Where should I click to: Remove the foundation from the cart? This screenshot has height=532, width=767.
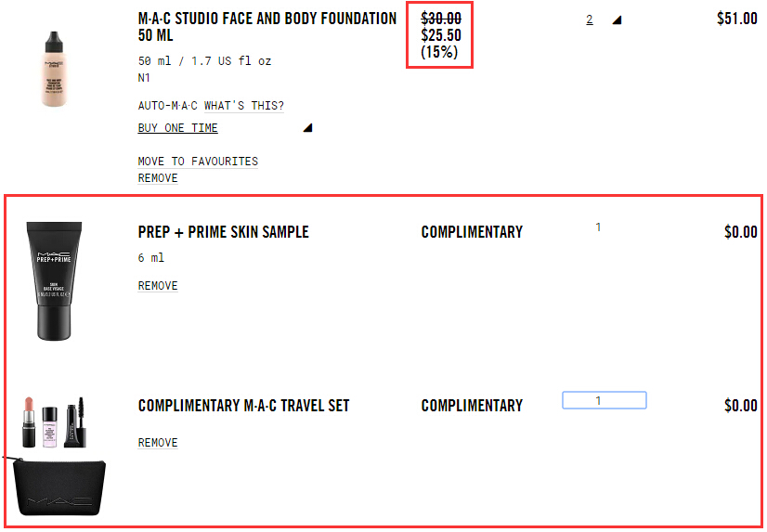(158, 178)
